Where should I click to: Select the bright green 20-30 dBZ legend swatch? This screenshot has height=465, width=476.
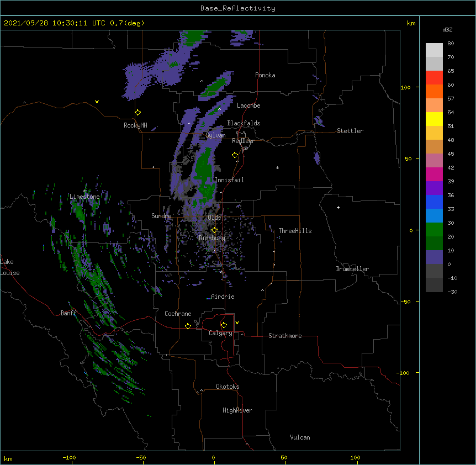click(x=434, y=230)
